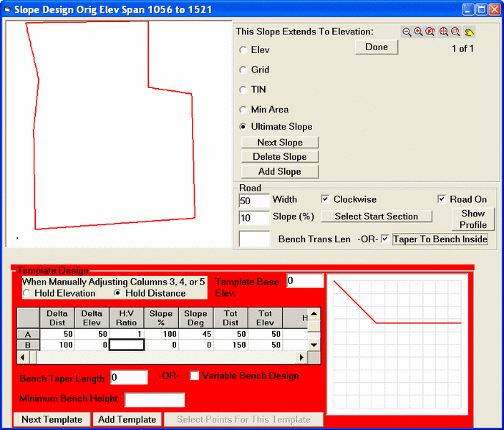Select row header A in template table
504x430 pixels.
29,335
